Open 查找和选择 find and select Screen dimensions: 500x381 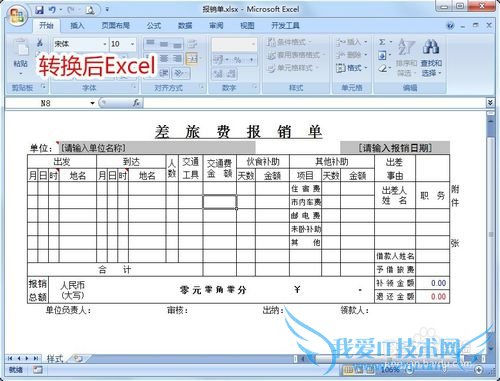(x=431, y=57)
